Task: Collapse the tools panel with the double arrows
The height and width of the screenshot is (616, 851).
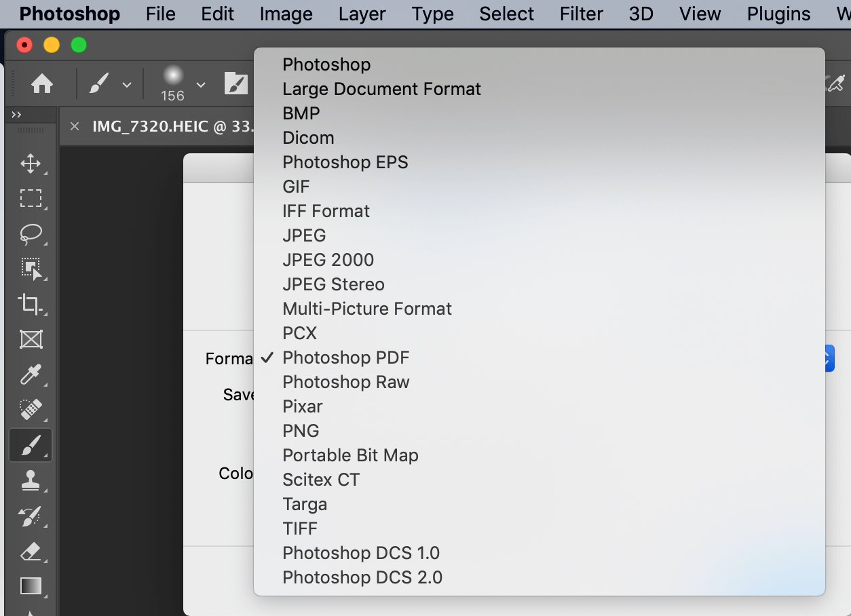Action: coord(17,114)
